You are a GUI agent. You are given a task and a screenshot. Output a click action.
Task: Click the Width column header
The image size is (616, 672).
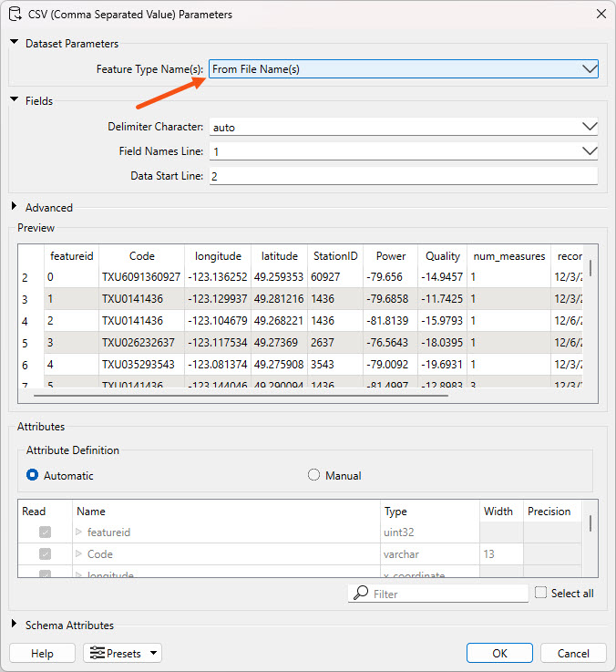501,511
